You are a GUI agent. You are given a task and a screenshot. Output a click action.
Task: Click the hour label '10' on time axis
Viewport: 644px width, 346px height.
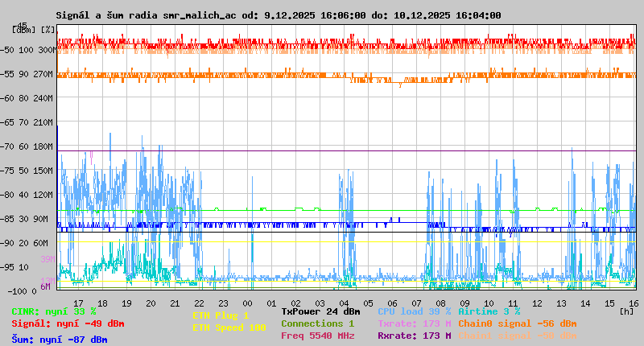489,303
